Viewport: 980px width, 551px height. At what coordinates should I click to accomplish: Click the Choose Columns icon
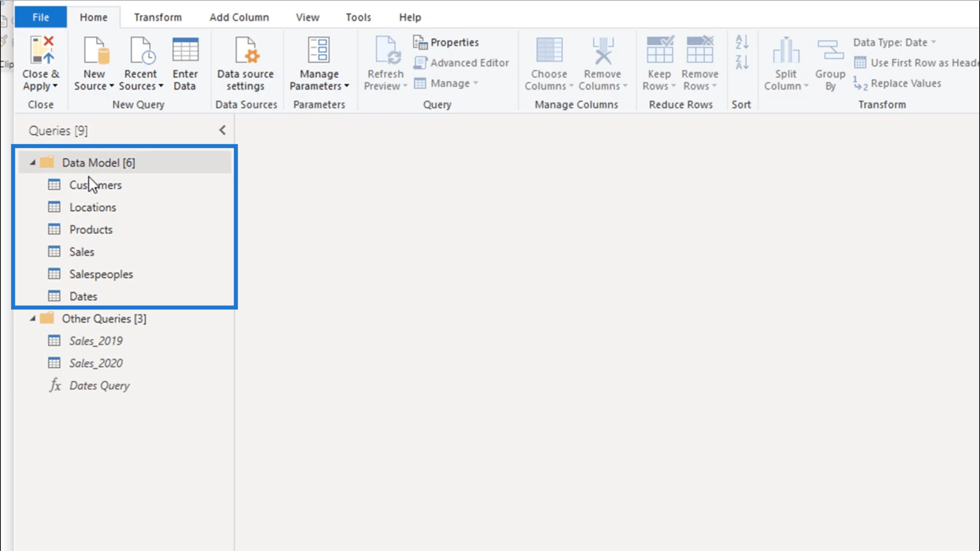point(549,50)
